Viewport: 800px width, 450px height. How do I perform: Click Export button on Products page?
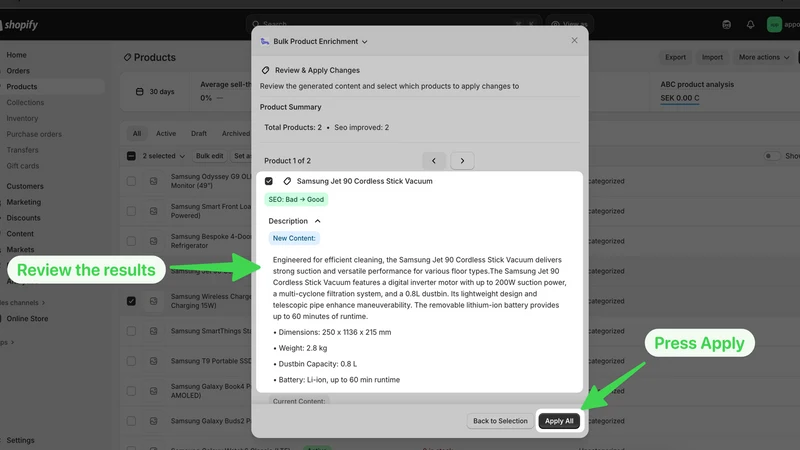[x=675, y=57]
